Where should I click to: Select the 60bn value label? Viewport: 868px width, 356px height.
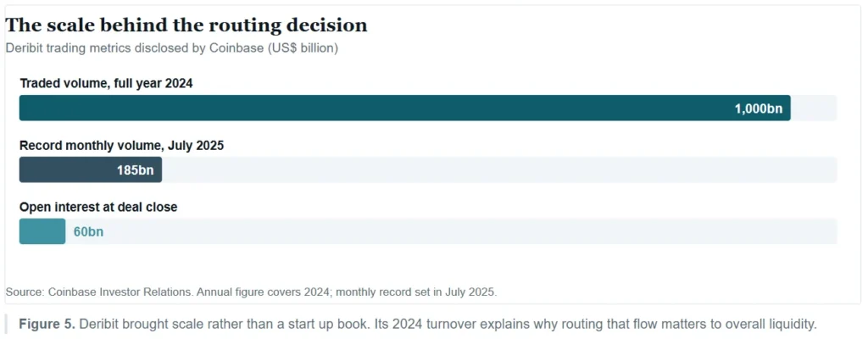tap(88, 232)
